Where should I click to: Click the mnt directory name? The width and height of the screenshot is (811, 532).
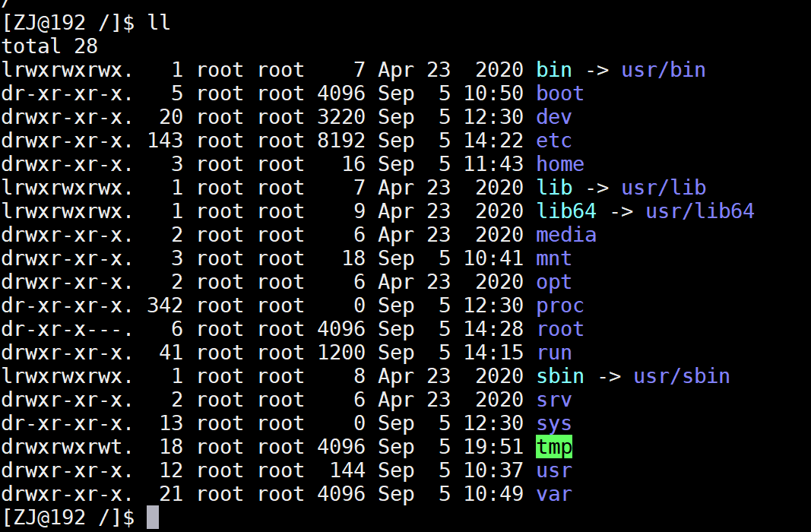[554, 258]
